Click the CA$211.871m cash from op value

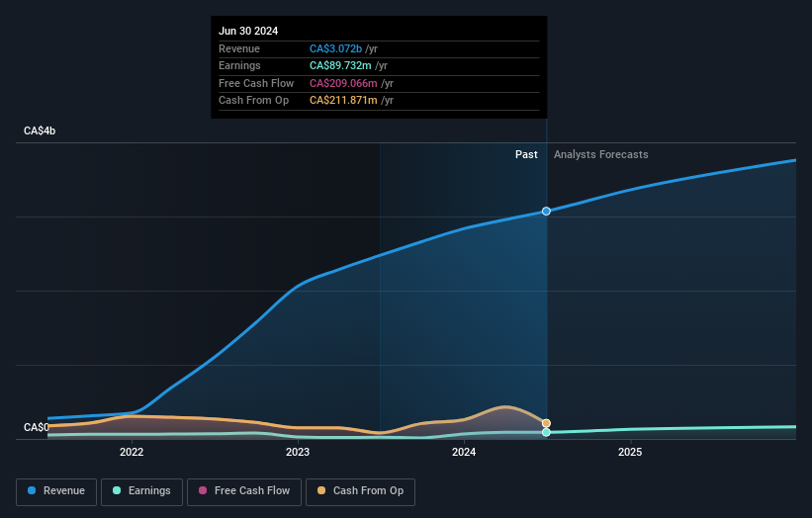coord(343,101)
